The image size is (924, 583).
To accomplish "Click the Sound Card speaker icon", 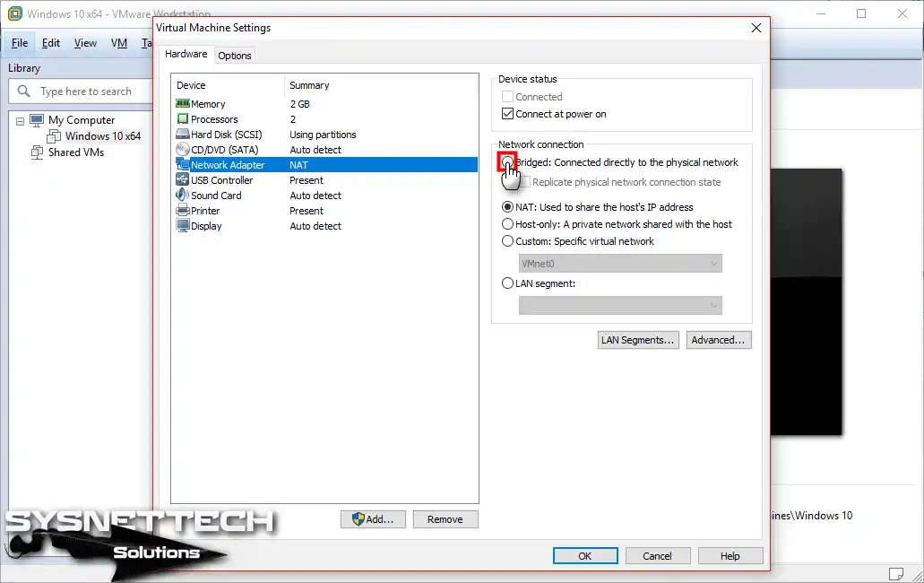I will coord(183,196).
